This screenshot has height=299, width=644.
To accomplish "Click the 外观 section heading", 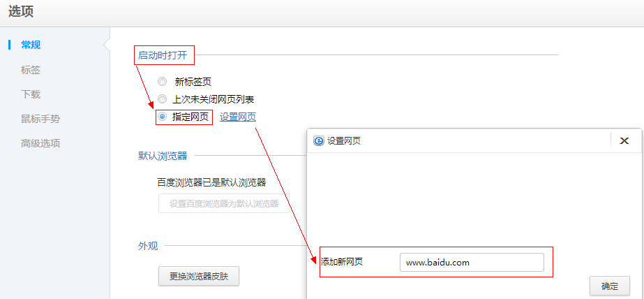I will click(x=148, y=245).
